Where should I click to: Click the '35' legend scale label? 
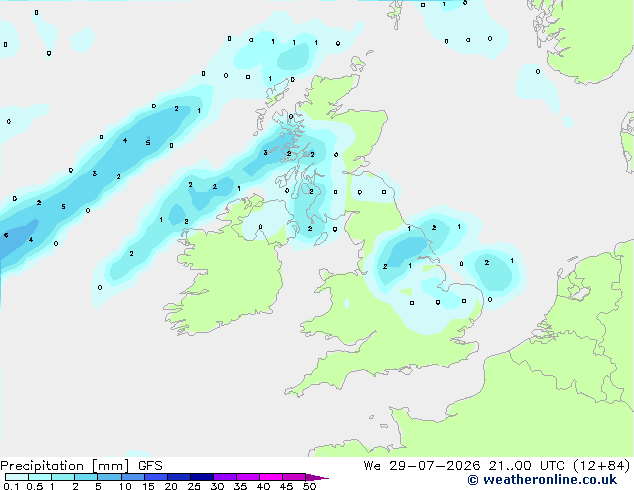click(240, 486)
